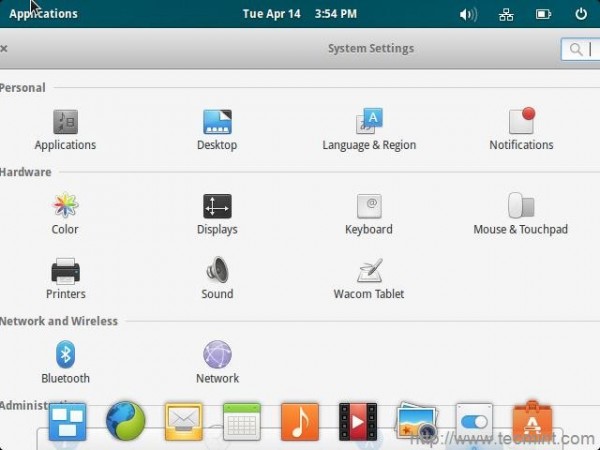The width and height of the screenshot is (600, 450).
Task: Click the System Settings search field
Action: click(x=580, y=49)
